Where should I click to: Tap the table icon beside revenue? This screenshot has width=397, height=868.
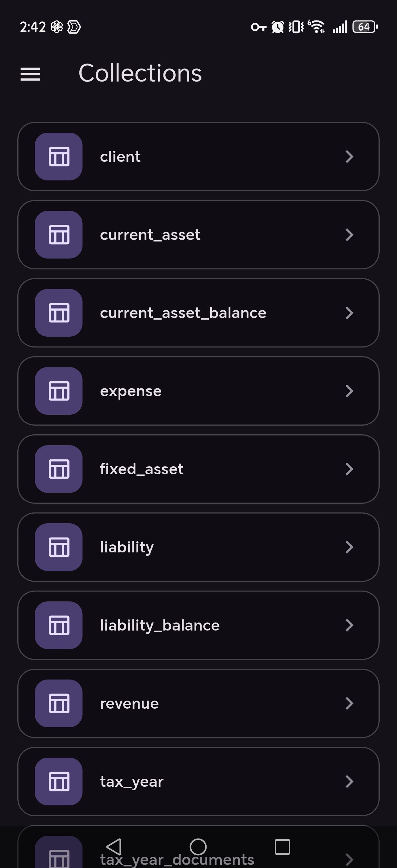[59, 703]
